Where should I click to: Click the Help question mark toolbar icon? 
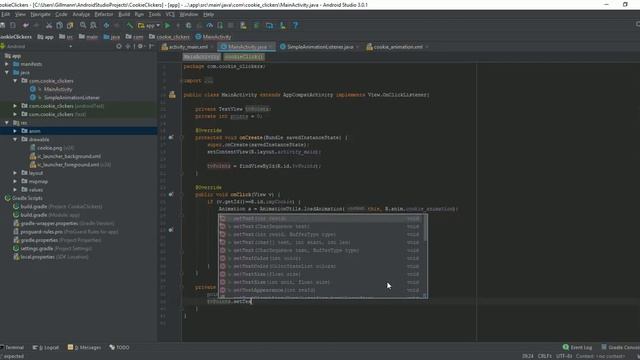pyautogui.click(x=296, y=25)
